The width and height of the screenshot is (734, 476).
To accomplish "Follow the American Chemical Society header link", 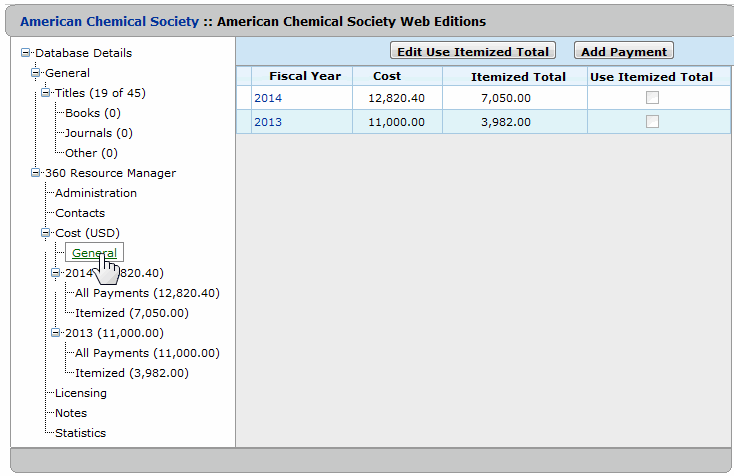I will tap(109, 20).
